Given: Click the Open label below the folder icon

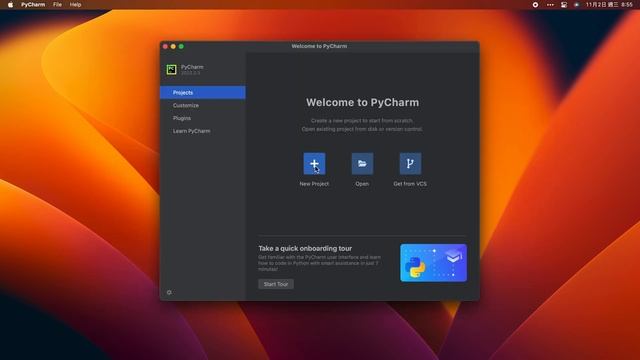Looking at the screenshot, I should pos(362,184).
